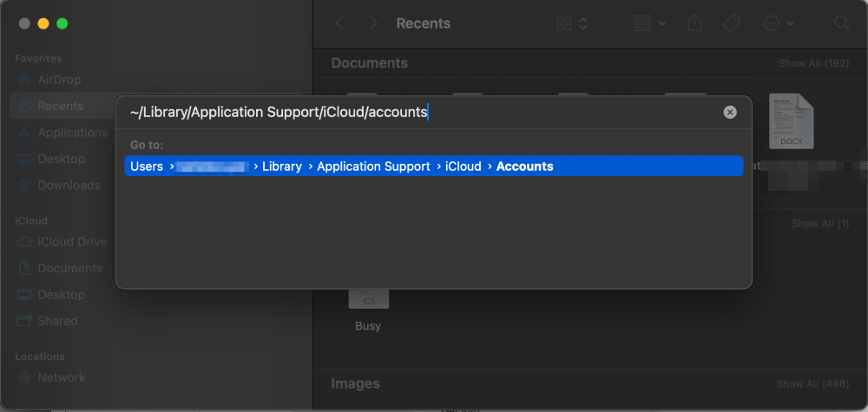868x412 pixels.
Task: Open Applications from the sidebar
Action: (x=72, y=133)
